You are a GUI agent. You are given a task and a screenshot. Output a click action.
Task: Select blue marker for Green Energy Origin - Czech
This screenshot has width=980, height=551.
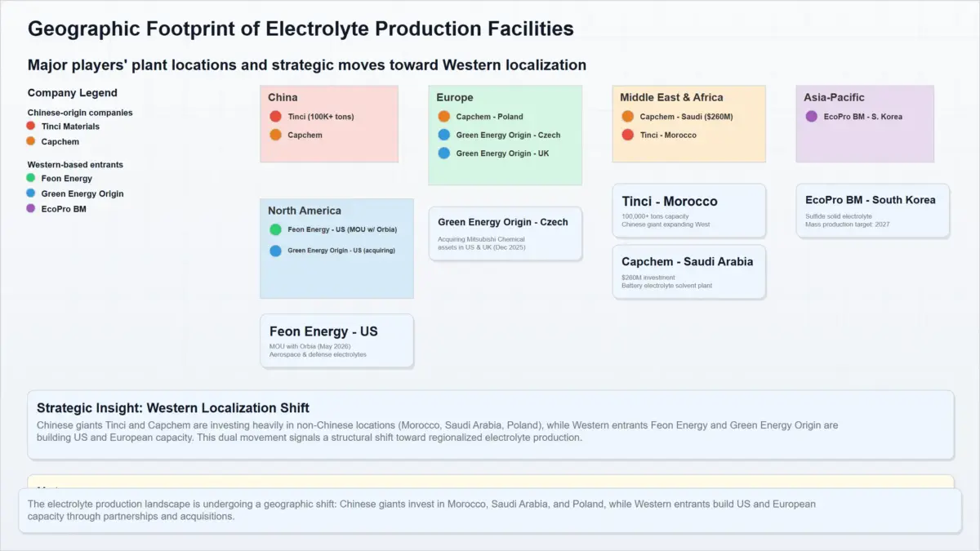443,135
